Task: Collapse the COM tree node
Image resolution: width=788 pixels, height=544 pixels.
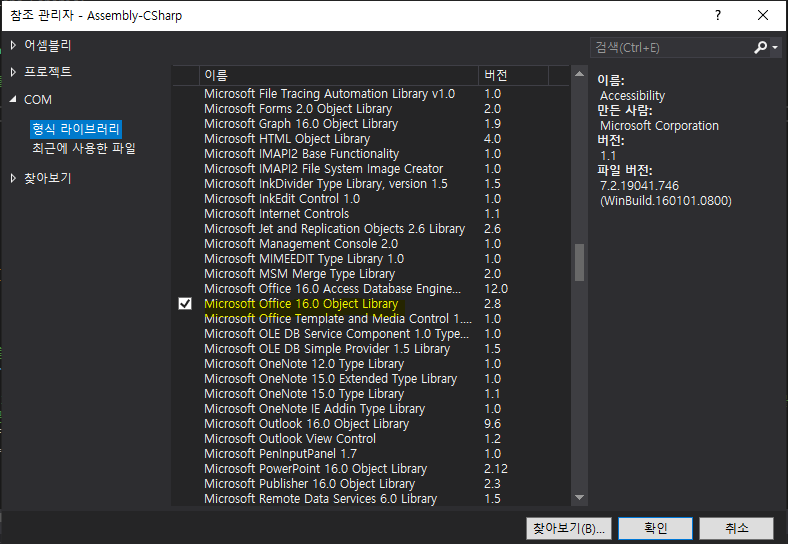Action: click(13, 99)
